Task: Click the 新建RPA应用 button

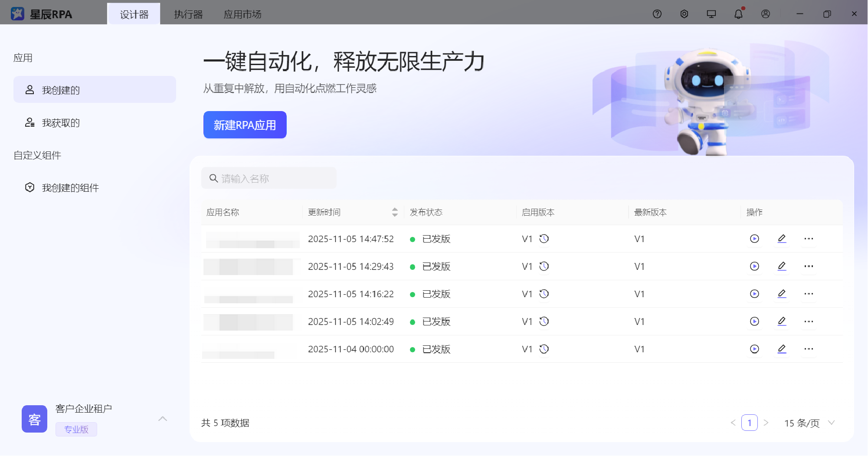Action: pos(245,125)
